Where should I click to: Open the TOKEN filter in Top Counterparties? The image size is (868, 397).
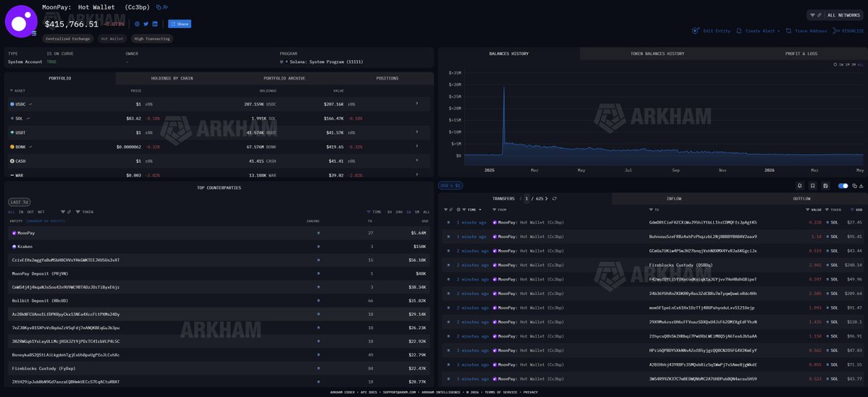pyautogui.click(x=84, y=212)
